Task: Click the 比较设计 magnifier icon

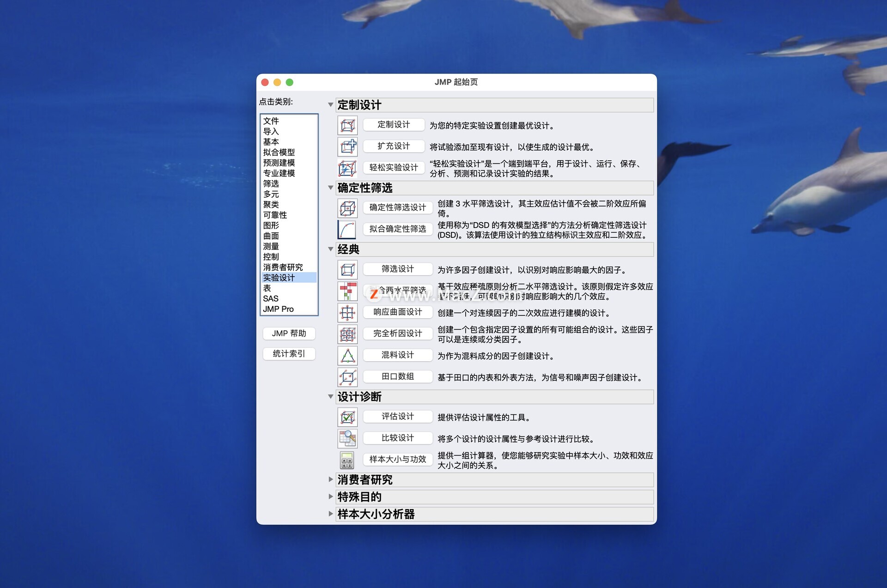Action: 347,438
